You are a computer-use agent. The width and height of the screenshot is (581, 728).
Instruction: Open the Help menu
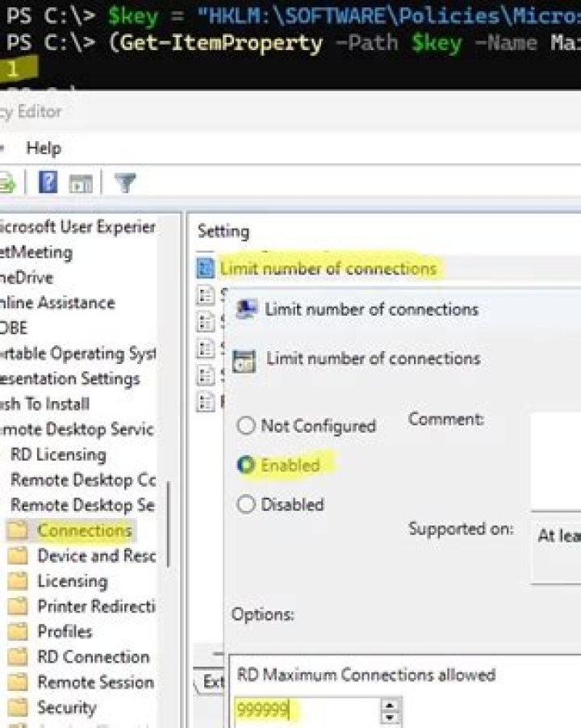[x=44, y=149]
